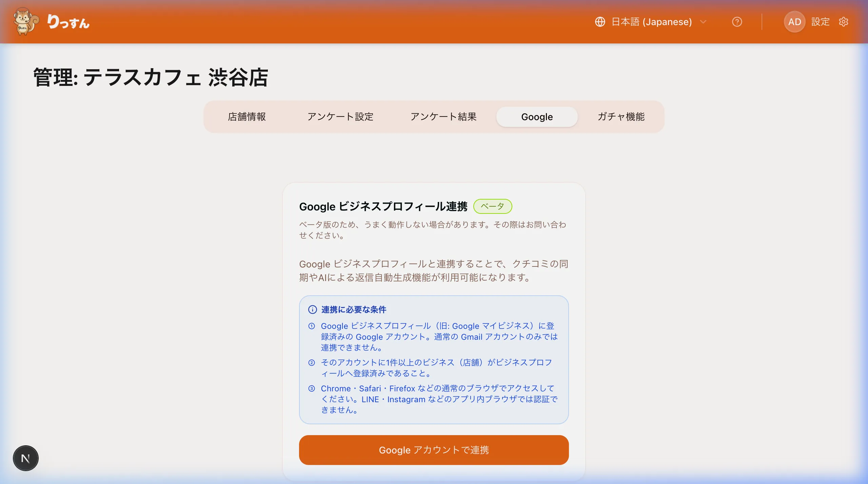Click the AD user avatar
This screenshot has height=484, width=868.
click(794, 22)
